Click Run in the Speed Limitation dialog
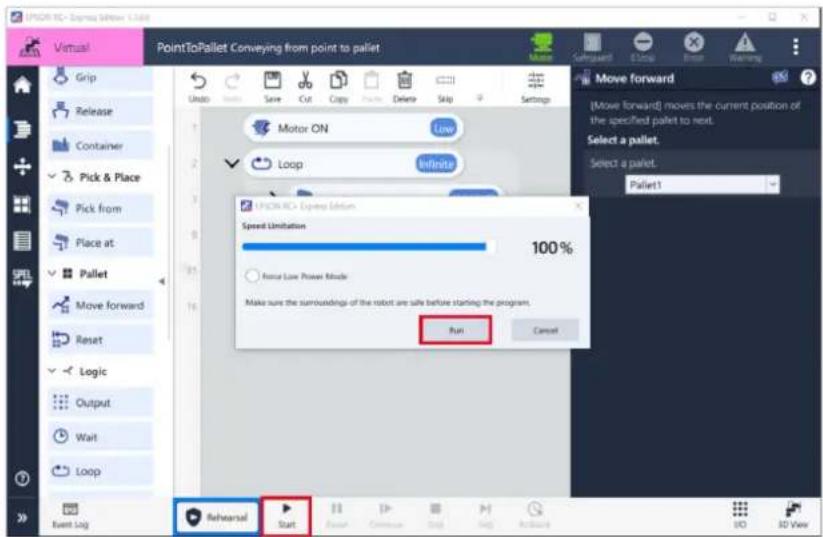 pyautogui.click(x=456, y=330)
